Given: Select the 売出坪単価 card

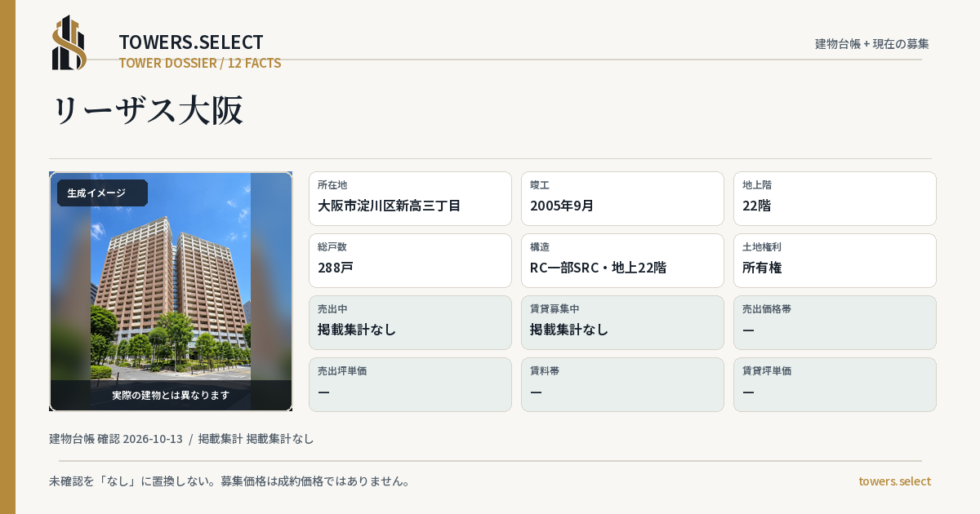Looking at the screenshot, I should (x=410, y=384).
